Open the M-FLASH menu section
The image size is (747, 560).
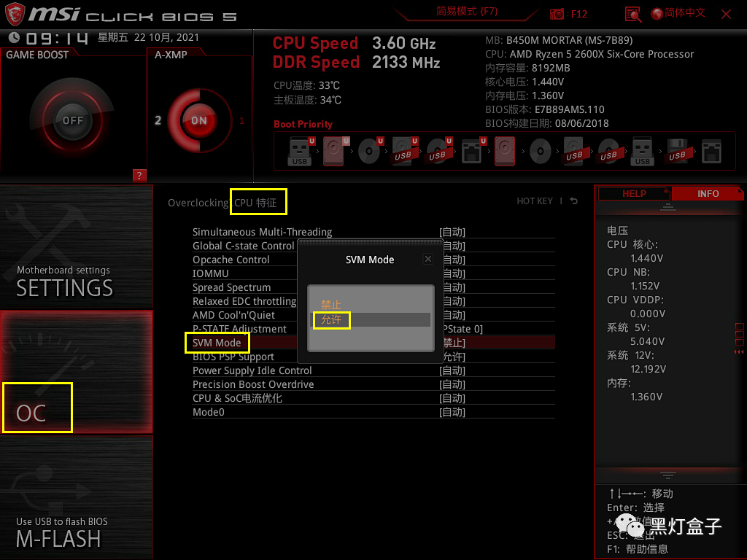coord(76,497)
